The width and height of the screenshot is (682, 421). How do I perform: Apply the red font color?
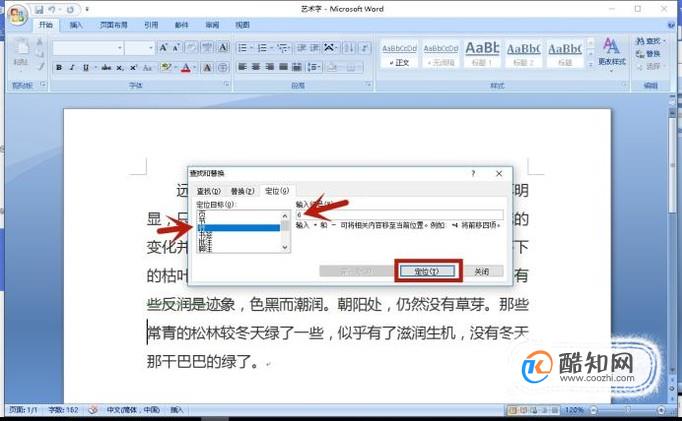click(x=186, y=67)
